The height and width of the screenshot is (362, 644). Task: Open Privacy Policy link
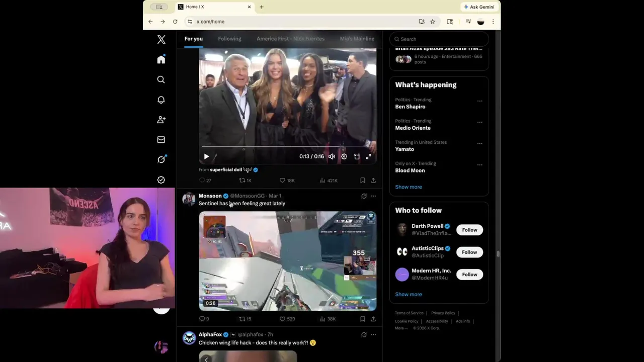(x=443, y=313)
